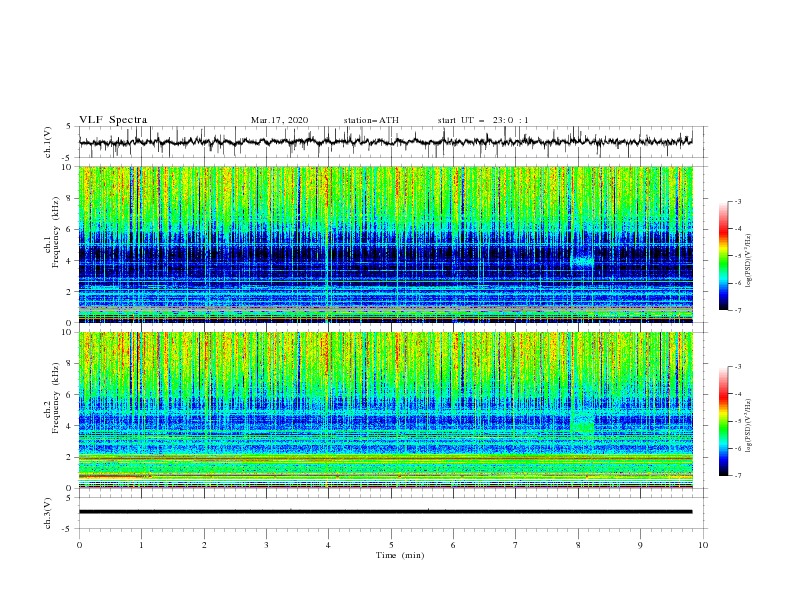Click the ch.1 spectrogram color scale bar
Image resolution: width=792 pixels, height=612 pixels.
(723, 256)
